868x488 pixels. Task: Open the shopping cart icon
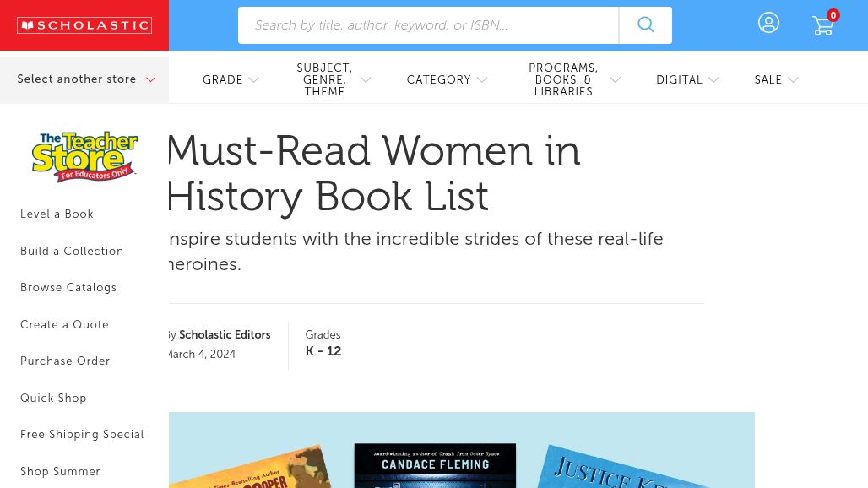pyautogui.click(x=822, y=25)
